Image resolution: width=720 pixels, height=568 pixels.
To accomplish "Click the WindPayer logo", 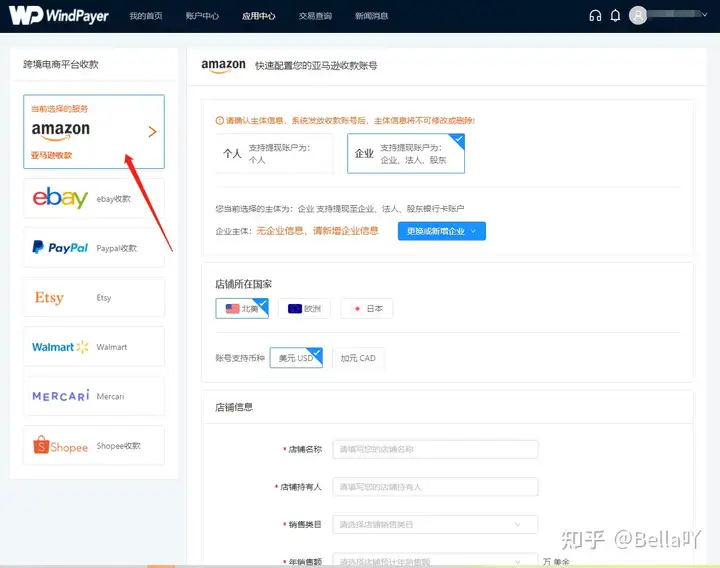I will 59,16.
